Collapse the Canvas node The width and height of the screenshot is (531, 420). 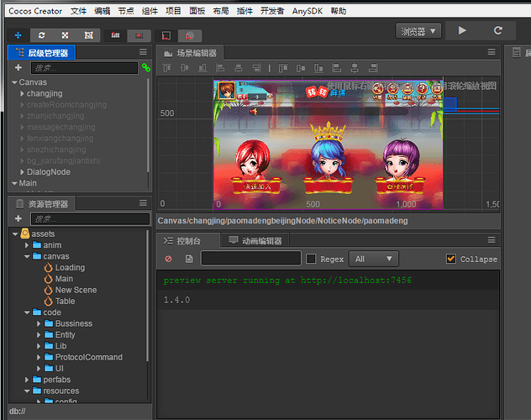[x=14, y=82]
